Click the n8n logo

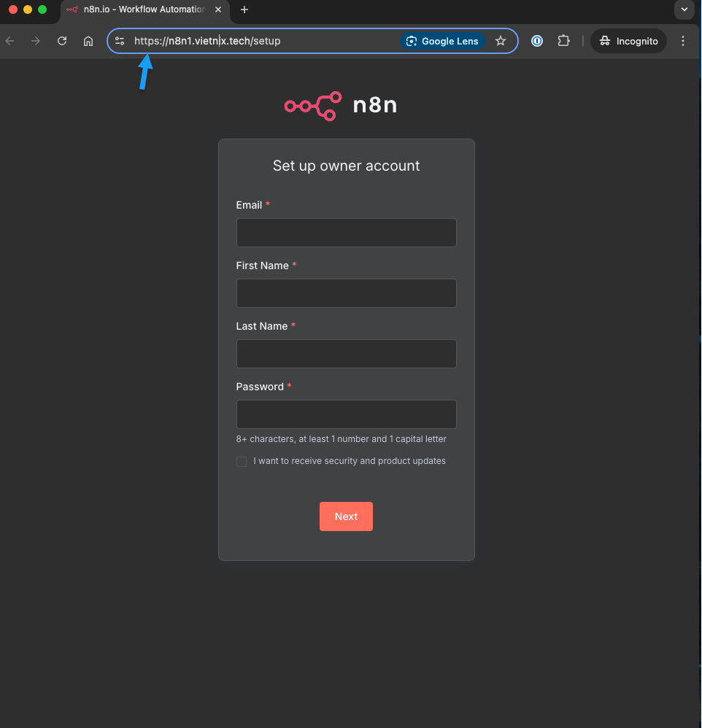[341, 105]
